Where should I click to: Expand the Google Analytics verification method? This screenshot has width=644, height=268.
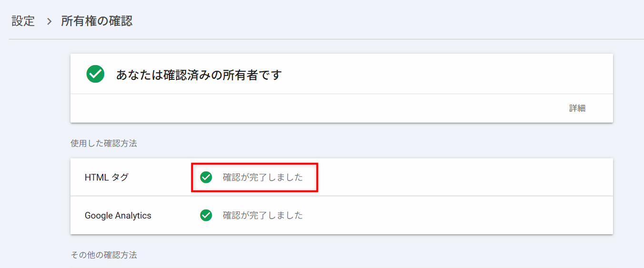pyautogui.click(x=118, y=215)
